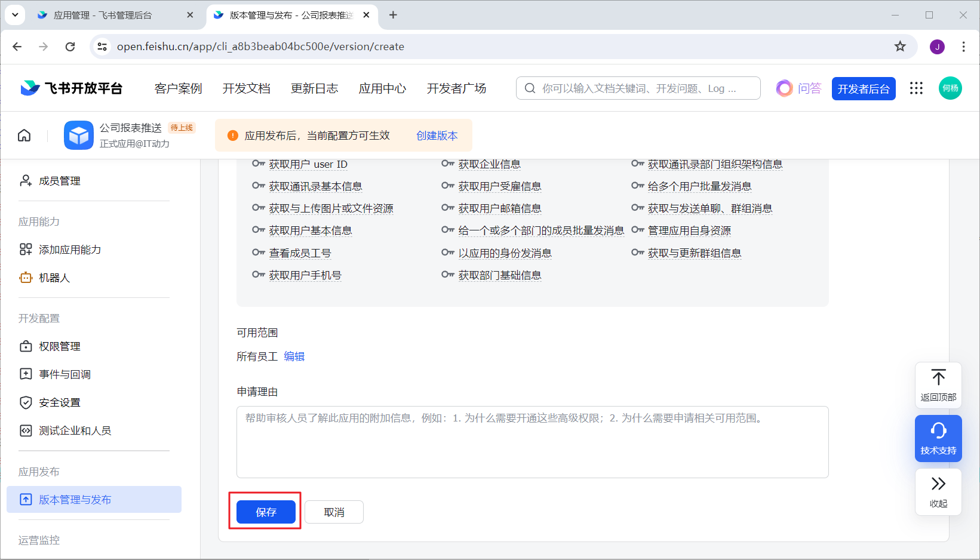Reload the page with the refresh icon
The height and width of the screenshot is (560, 980).
click(x=70, y=47)
